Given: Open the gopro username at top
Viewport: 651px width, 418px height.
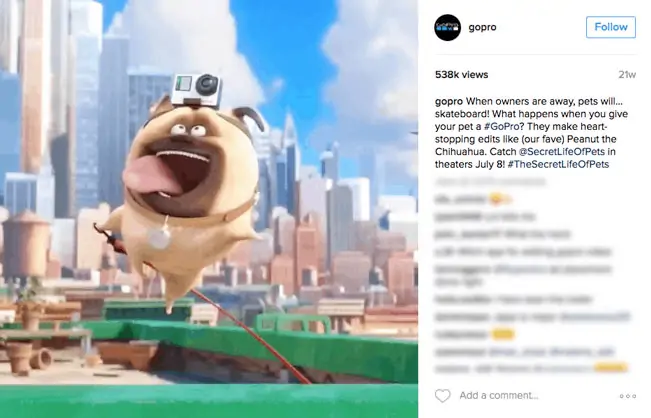Looking at the screenshot, I should click(x=482, y=27).
